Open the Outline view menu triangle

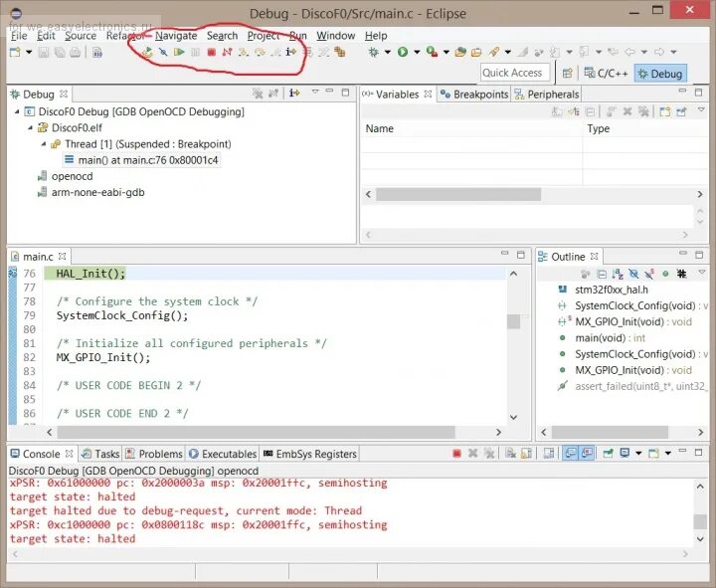[x=702, y=273]
